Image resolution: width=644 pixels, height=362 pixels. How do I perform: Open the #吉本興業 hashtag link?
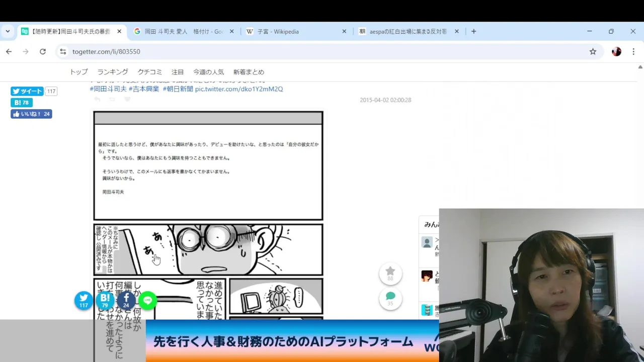pos(144,89)
